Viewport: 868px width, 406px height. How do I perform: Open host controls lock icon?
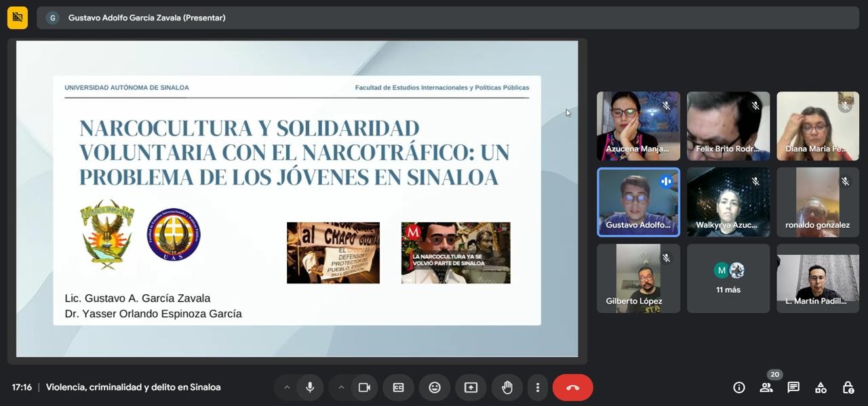(848, 388)
